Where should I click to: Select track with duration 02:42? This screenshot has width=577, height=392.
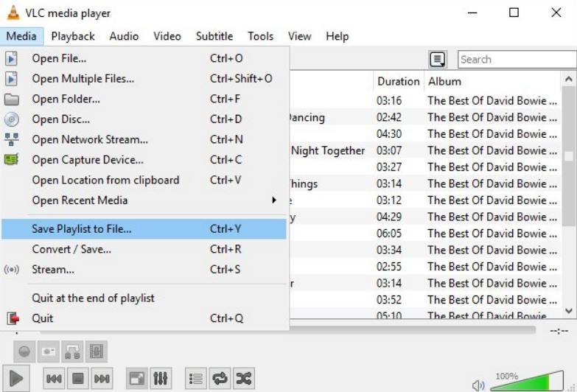pos(425,117)
